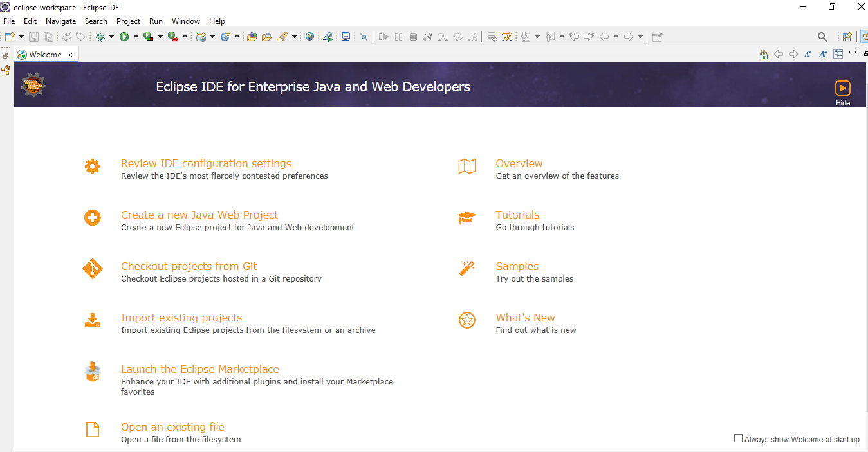Open the Help menu

point(217,21)
